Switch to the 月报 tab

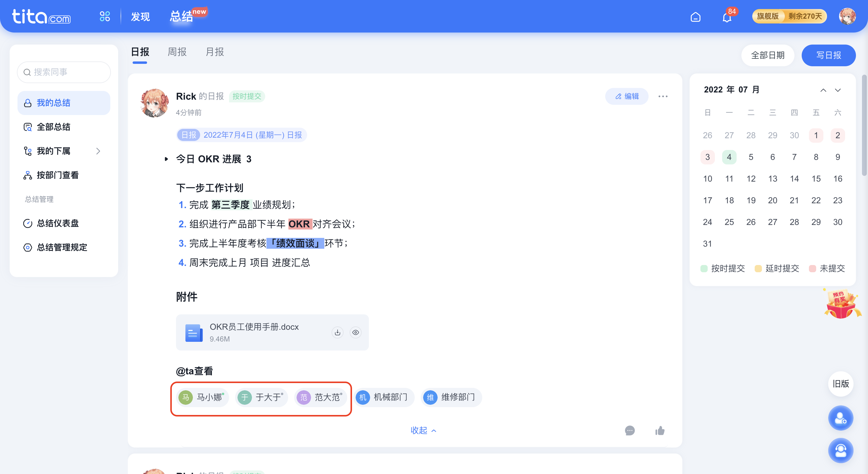215,52
